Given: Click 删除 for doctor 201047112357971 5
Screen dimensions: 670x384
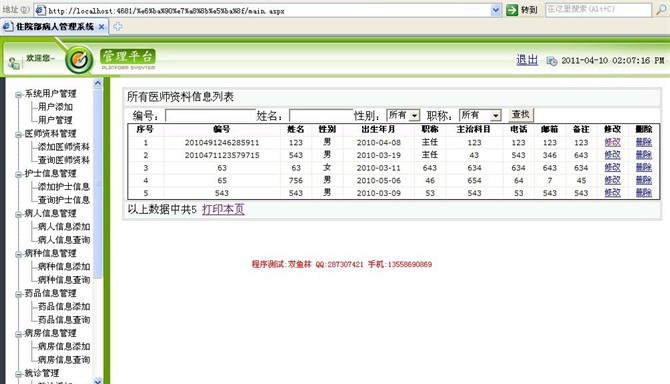Looking at the screenshot, I should 644,155.
